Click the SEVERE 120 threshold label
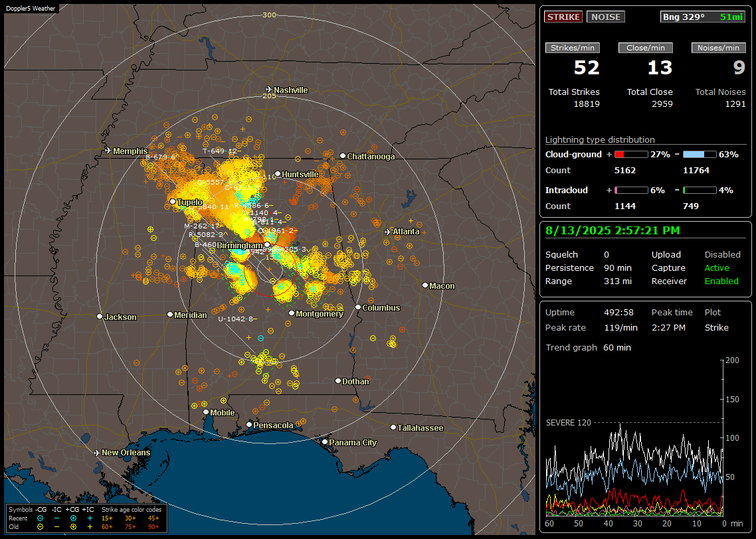This screenshot has width=756, height=539. point(568,423)
